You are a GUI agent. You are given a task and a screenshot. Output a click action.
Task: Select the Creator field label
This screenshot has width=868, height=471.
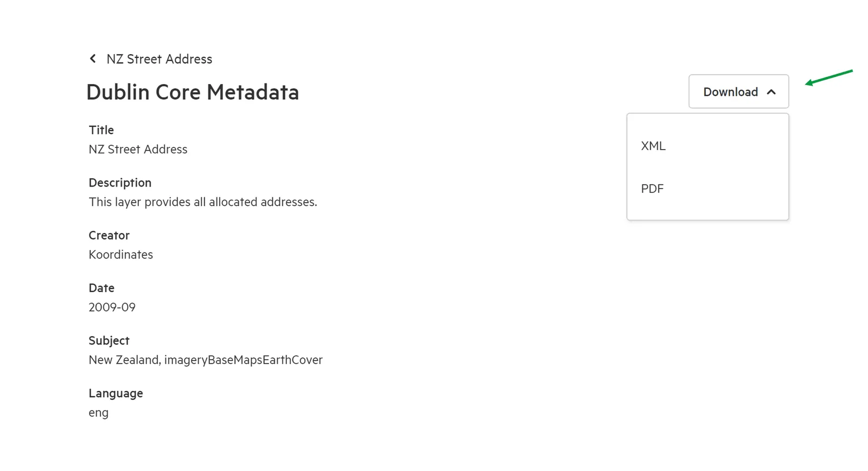pyautogui.click(x=109, y=235)
